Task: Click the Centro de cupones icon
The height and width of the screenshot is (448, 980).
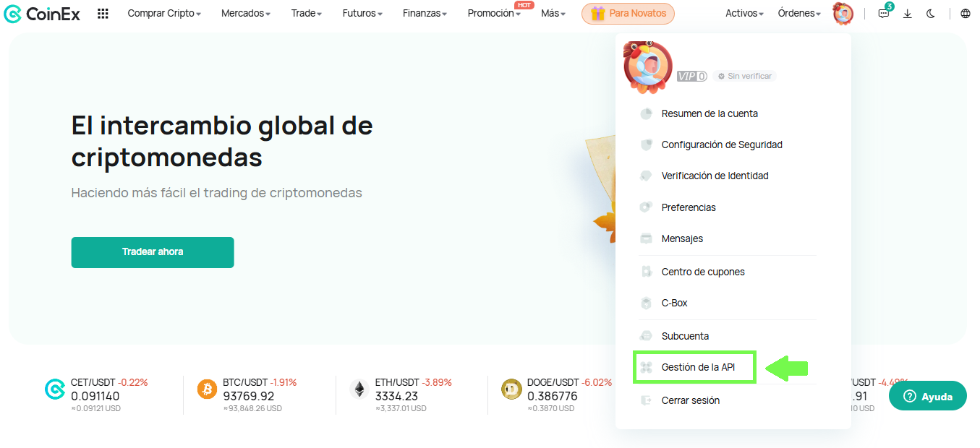Action: point(647,272)
